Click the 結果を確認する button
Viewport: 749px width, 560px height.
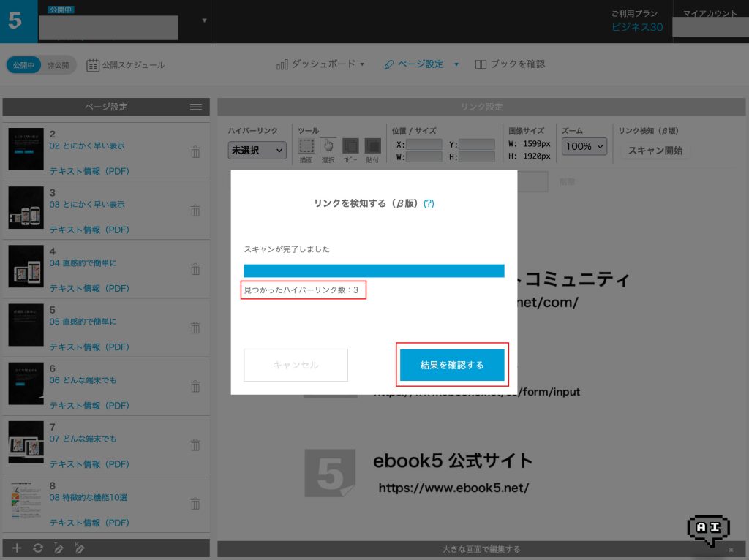tap(452, 365)
